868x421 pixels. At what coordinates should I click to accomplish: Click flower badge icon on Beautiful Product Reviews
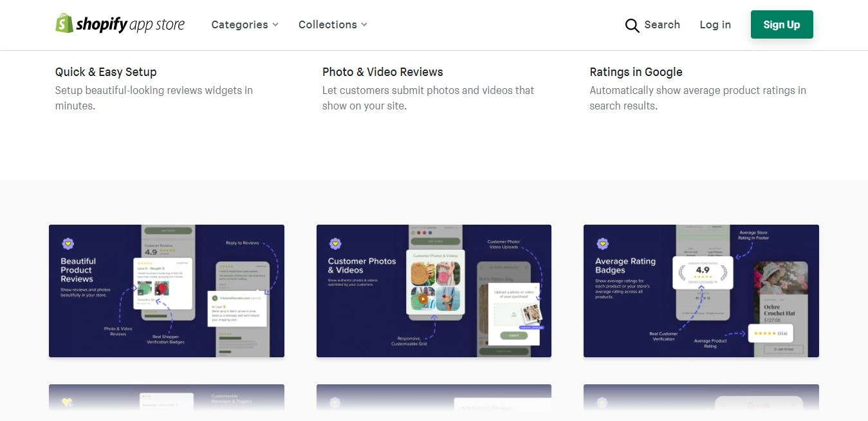(x=68, y=244)
